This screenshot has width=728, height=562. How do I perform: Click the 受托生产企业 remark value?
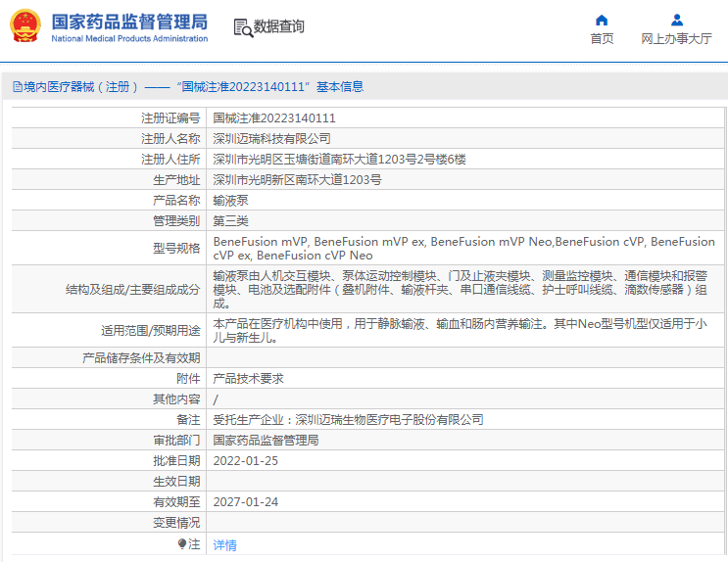click(348, 419)
